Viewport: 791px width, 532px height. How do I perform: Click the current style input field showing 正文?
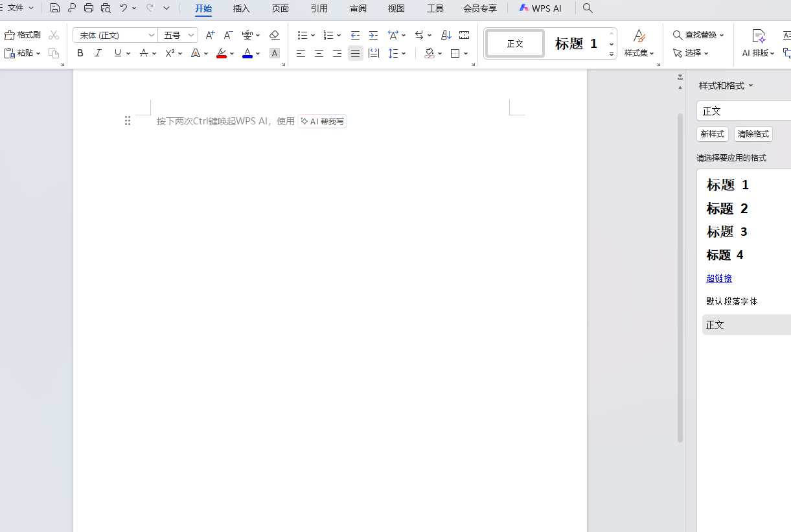point(744,111)
